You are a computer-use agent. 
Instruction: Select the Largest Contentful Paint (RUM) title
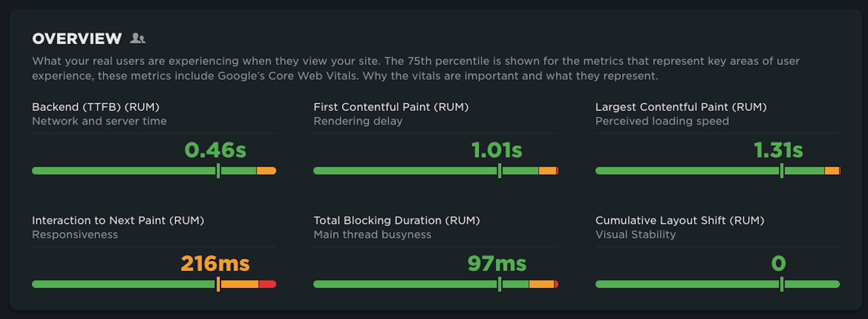pos(681,107)
